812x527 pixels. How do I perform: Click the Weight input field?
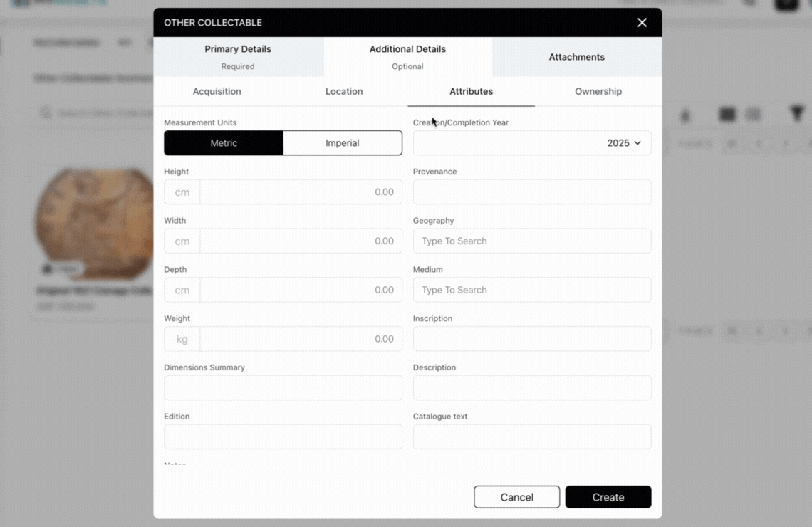click(x=300, y=339)
